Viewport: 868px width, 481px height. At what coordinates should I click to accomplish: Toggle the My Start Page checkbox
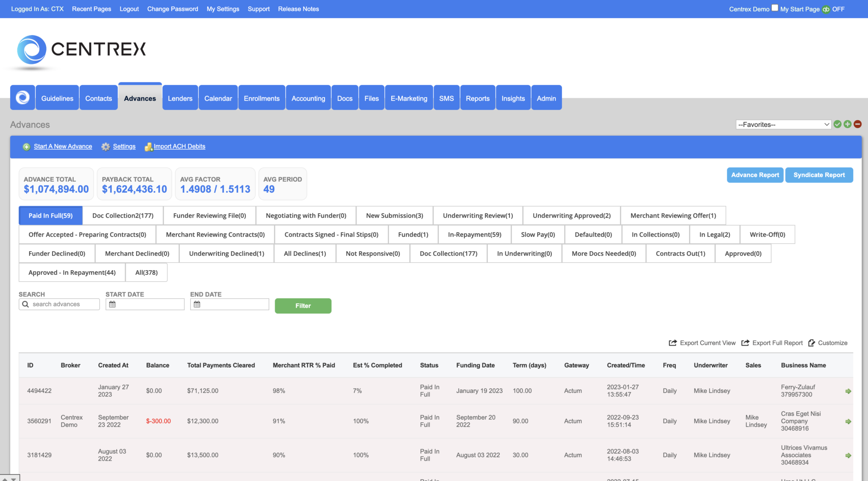pyautogui.click(x=775, y=8)
